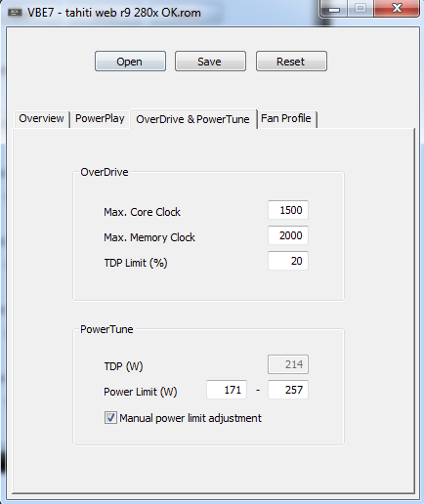Switch to the Overview tab
Viewport: 424px width, 504px height.
(42, 118)
